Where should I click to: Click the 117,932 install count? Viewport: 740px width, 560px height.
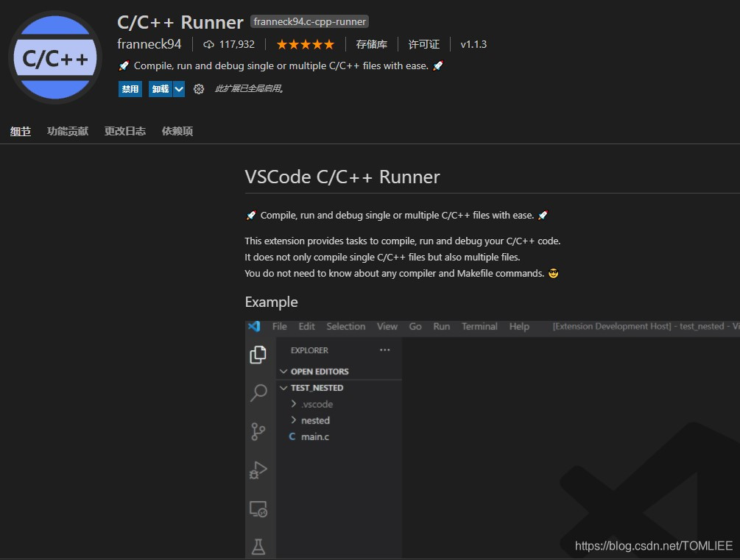pos(237,44)
